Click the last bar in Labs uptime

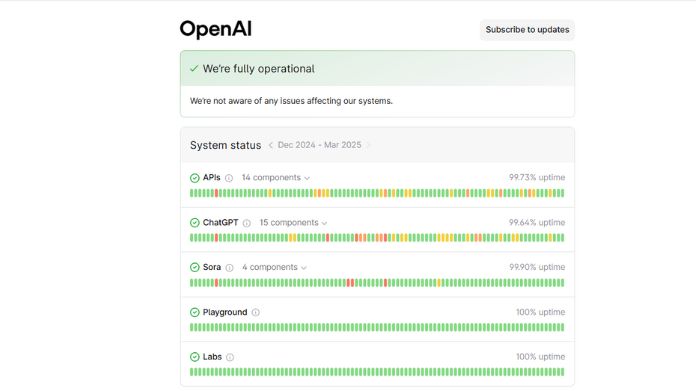[563, 372]
